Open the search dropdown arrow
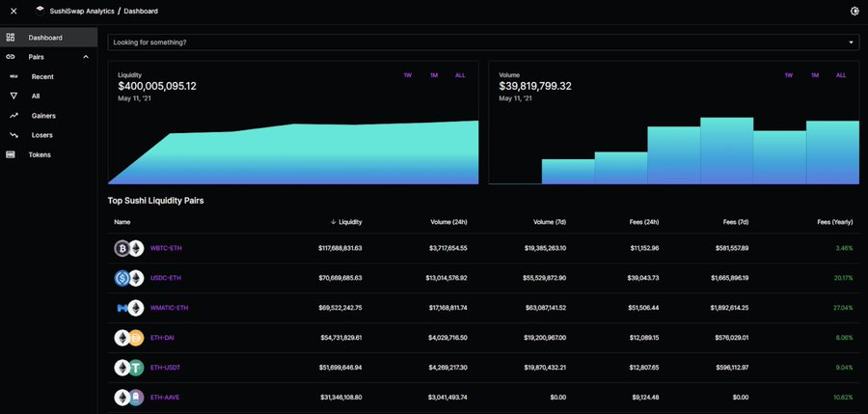Viewport: 868px width, 414px height. (x=851, y=42)
